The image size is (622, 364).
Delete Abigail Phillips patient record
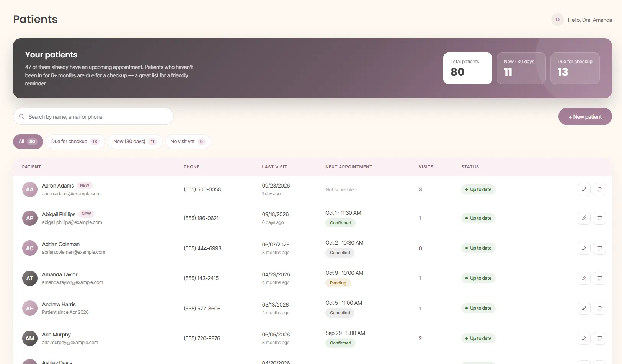tap(599, 218)
